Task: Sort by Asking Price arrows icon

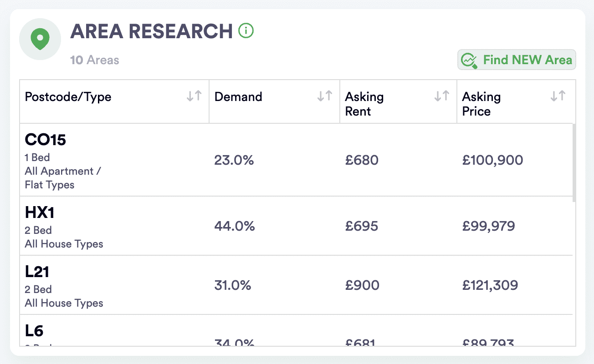Action: pos(558,96)
